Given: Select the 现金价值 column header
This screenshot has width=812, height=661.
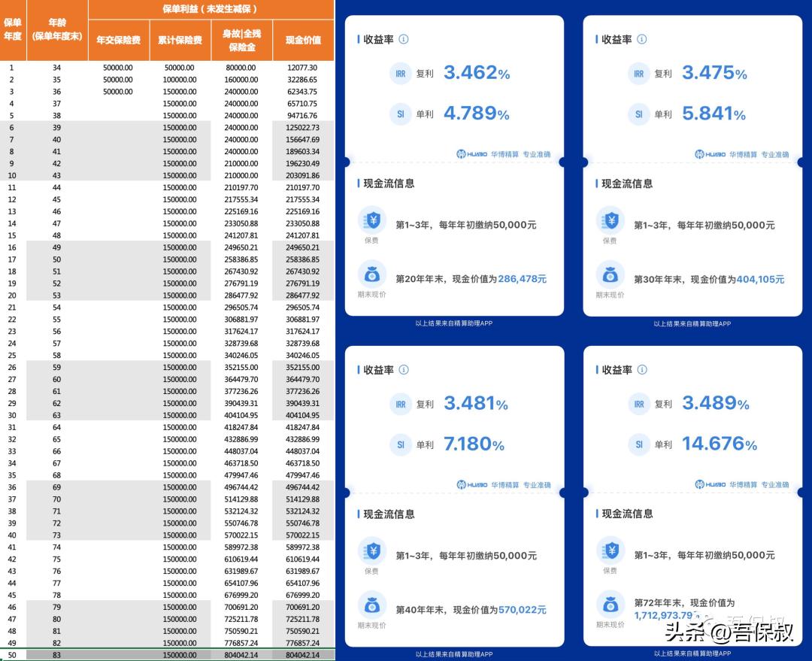Looking at the screenshot, I should pyautogui.click(x=303, y=40).
